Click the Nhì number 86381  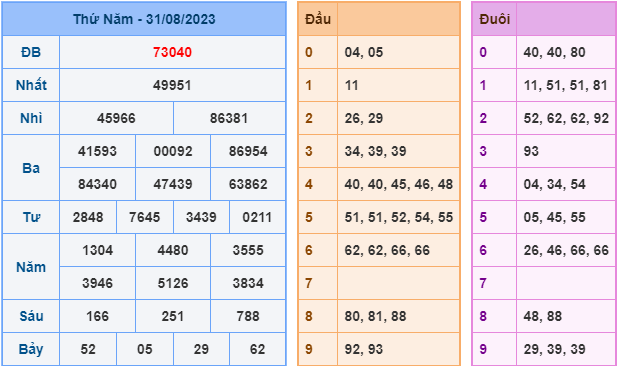pyautogui.click(x=229, y=118)
